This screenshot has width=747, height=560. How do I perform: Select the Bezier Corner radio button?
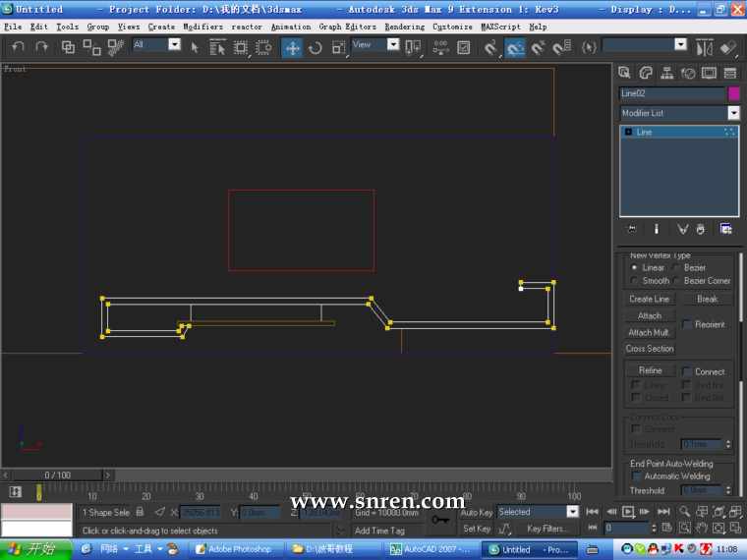676,280
